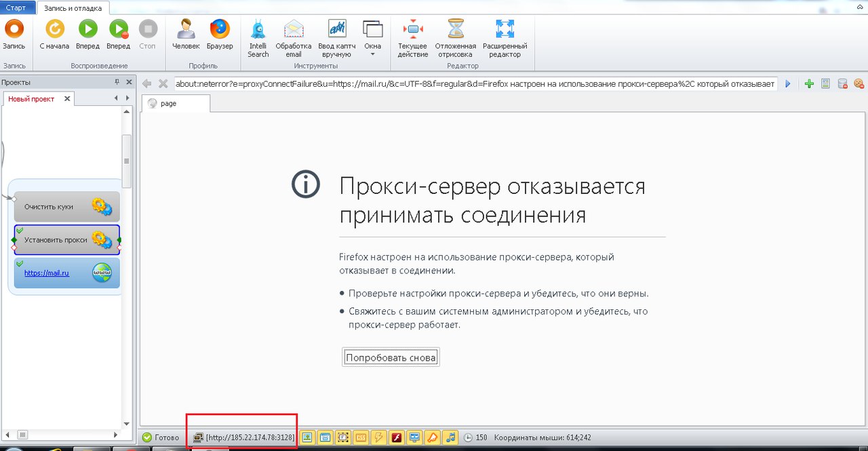Stop execution with the Стоп button
Image resolution: width=868 pixels, height=451 pixels.
coord(147,35)
